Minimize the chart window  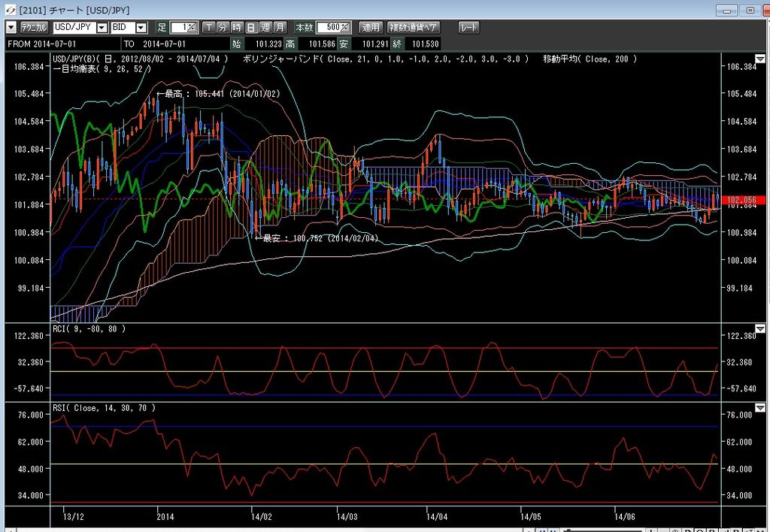[726, 10]
